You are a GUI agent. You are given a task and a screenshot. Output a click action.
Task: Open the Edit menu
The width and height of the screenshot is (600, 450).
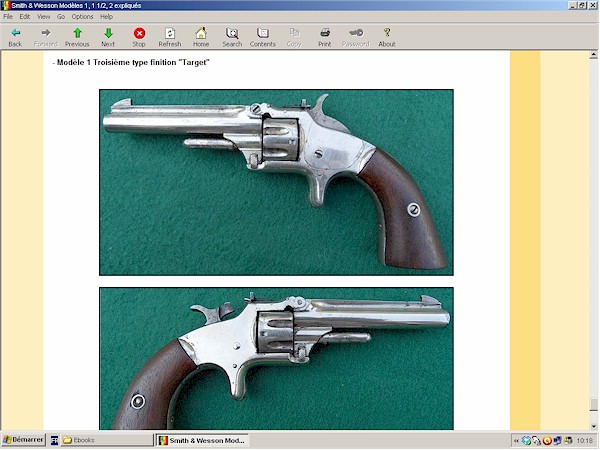pos(25,16)
